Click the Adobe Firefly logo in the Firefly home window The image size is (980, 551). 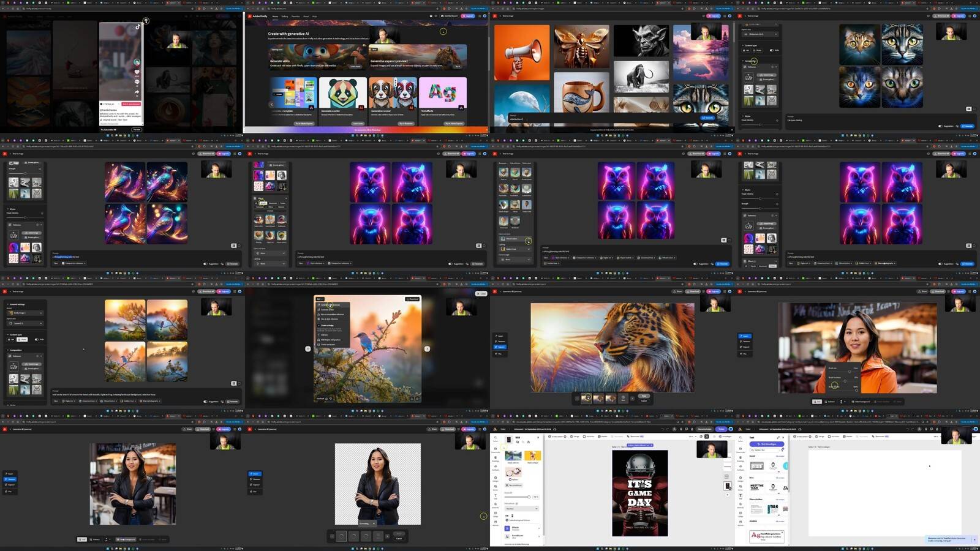click(258, 16)
